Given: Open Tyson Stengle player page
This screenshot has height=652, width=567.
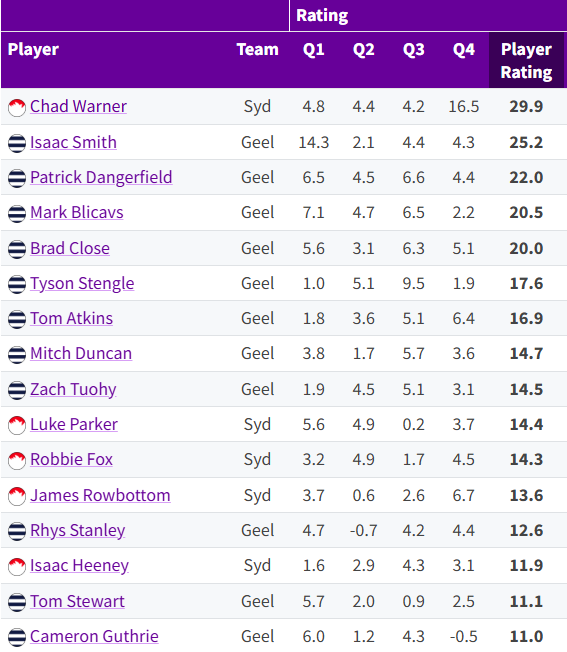Looking at the screenshot, I should [x=82, y=284].
